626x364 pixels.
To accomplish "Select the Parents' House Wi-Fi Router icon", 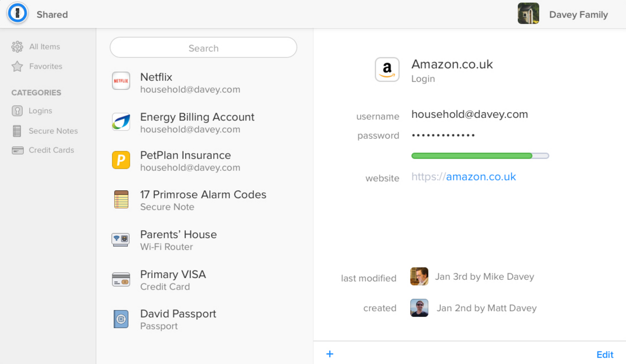I will 121,239.
